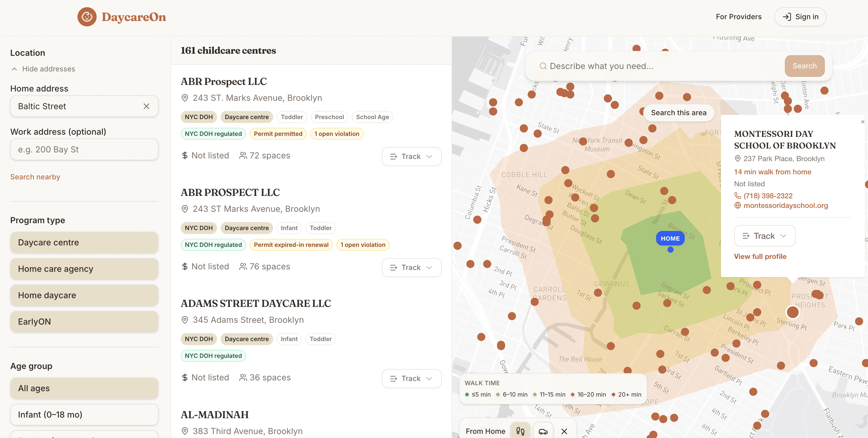Click the 16–20 min legend dot
The width and height of the screenshot is (868, 438).
coord(572,394)
